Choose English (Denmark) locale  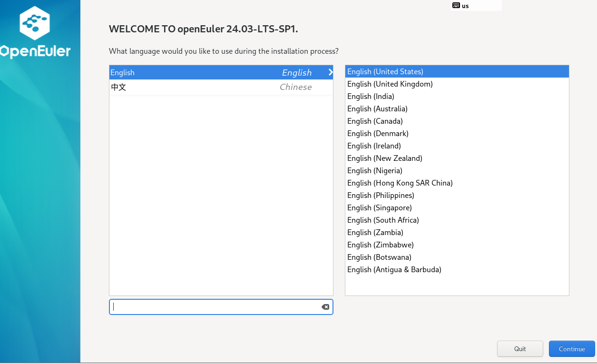click(x=457, y=133)
